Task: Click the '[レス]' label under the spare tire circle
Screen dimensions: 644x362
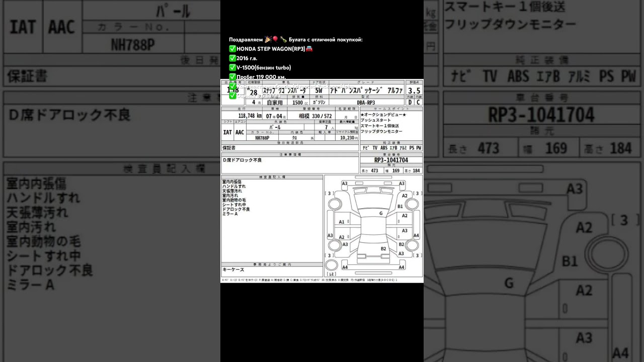Action: pyautogui.click(x=332, y=274)
